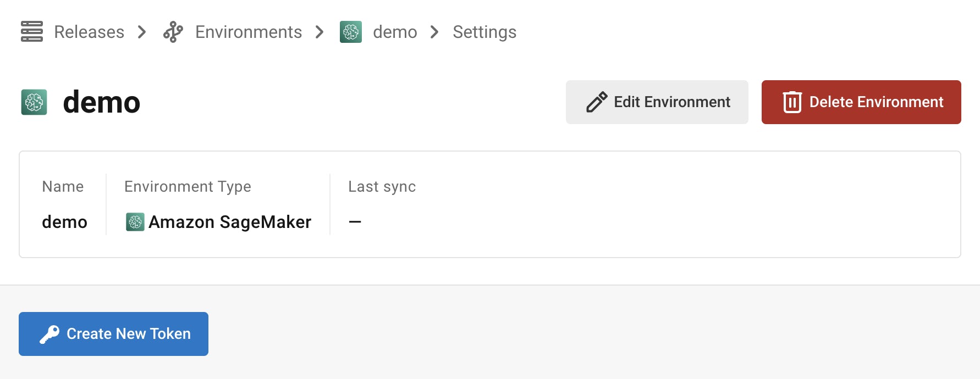
Task: Select the Settings breadcrumb item
Action: [485, 32]
